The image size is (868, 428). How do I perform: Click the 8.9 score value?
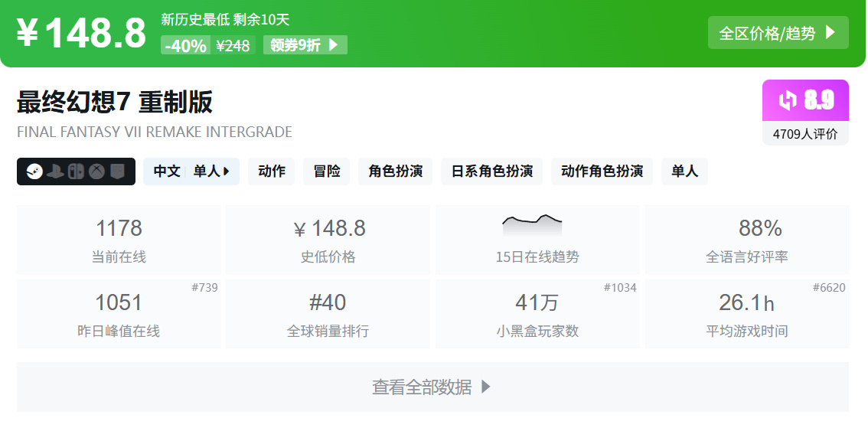coord(819,100)
